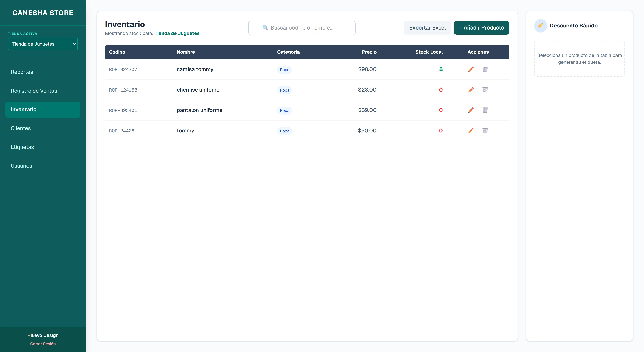Click Ropa badge on camisa tommy row

pyautogui.click(x=284, y=70)
